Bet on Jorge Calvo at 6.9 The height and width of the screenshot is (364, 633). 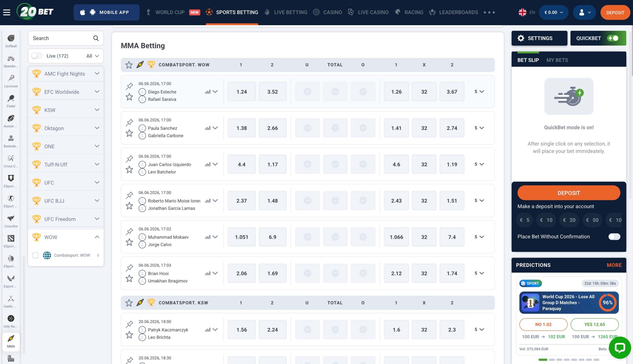click(x=272, y=237)
